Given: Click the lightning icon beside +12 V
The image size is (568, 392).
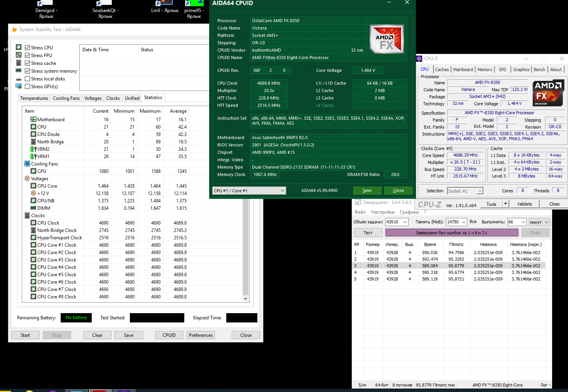Looking at the screenshot, I should click(x=33, y=193).
